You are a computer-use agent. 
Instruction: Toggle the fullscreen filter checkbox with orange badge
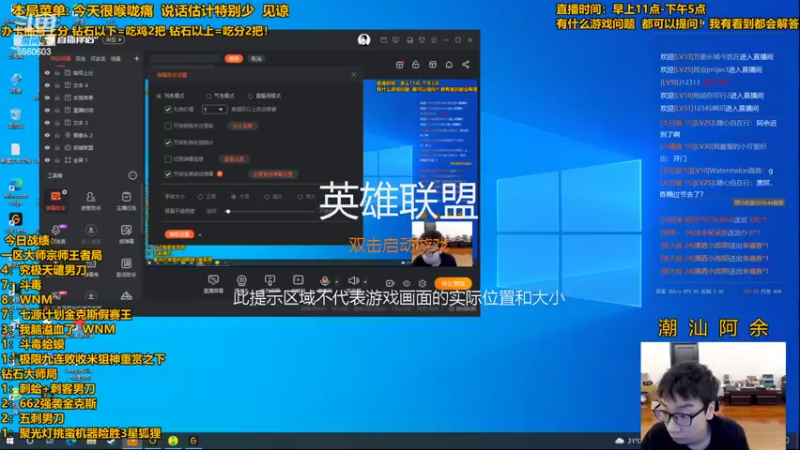[x=168, y=174]
